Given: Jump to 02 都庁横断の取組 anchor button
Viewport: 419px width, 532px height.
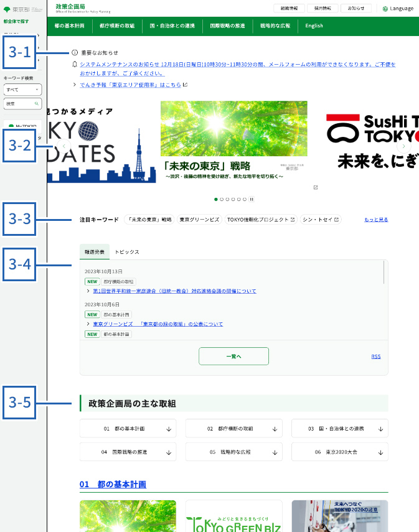Looking at the screenshot, I should 233,429.
